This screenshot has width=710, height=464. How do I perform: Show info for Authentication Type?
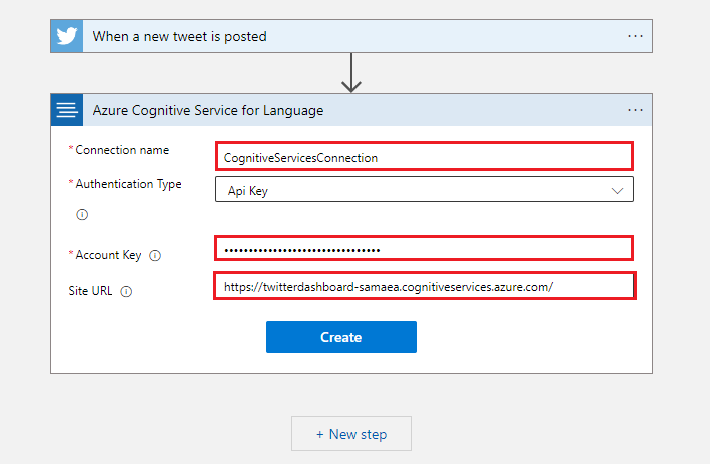pos(82,215)
